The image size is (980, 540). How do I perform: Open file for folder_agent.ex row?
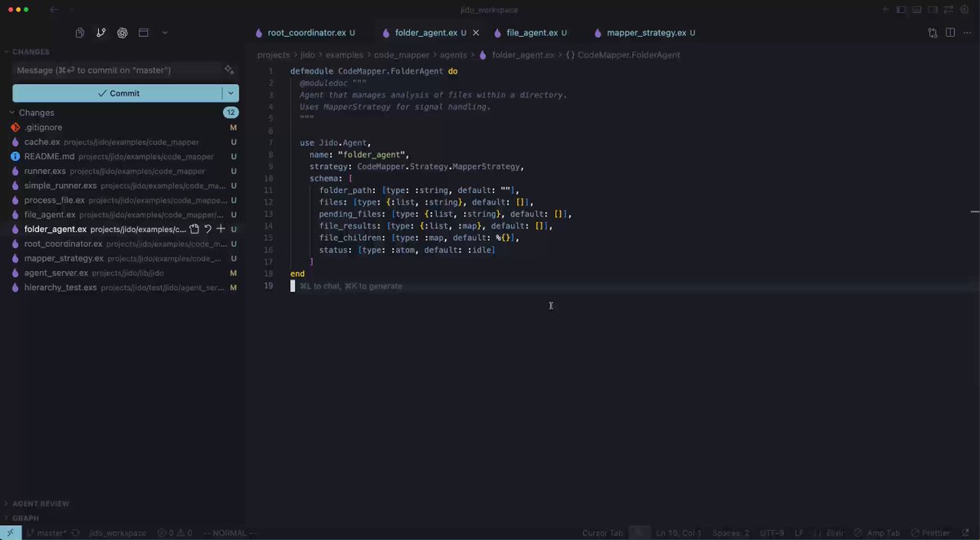tap(194, 230)
